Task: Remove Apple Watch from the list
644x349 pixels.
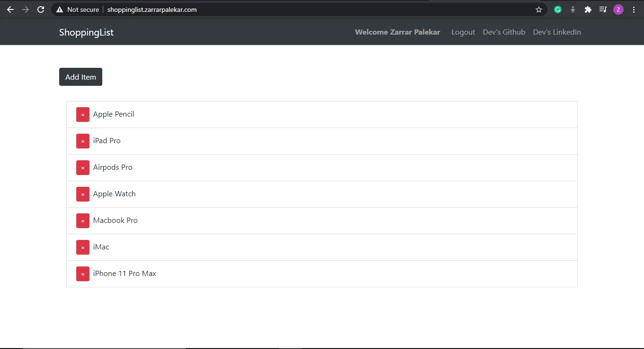Action: click(83, 194)
